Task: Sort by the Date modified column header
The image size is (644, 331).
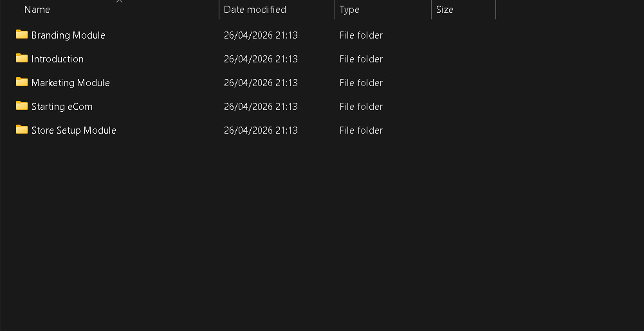Action: point(255,10)
